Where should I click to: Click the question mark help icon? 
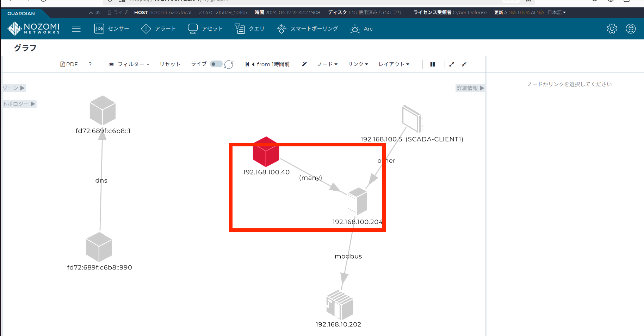[x=90, y=64]
